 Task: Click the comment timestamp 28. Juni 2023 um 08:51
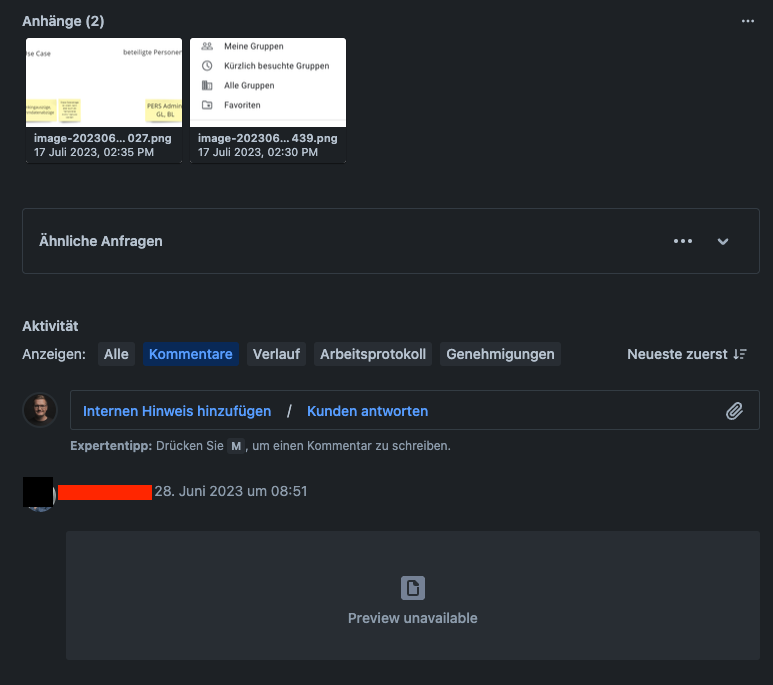231,491
